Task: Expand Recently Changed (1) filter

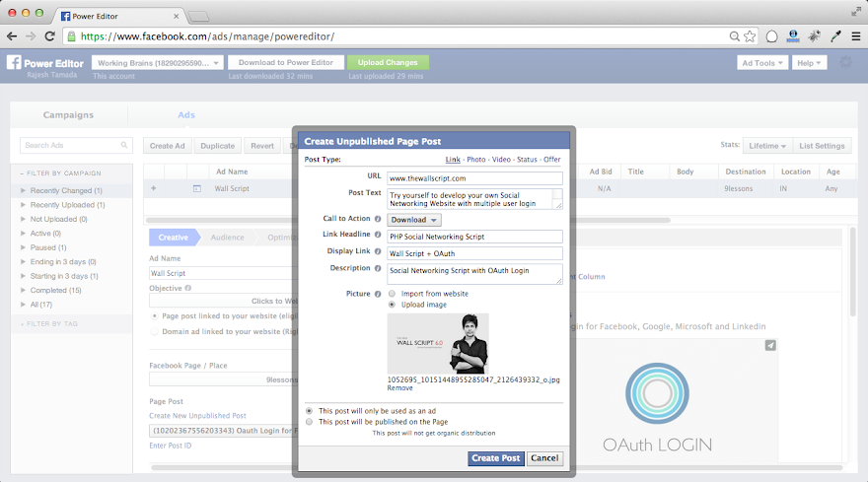Action: pos(24,190)
